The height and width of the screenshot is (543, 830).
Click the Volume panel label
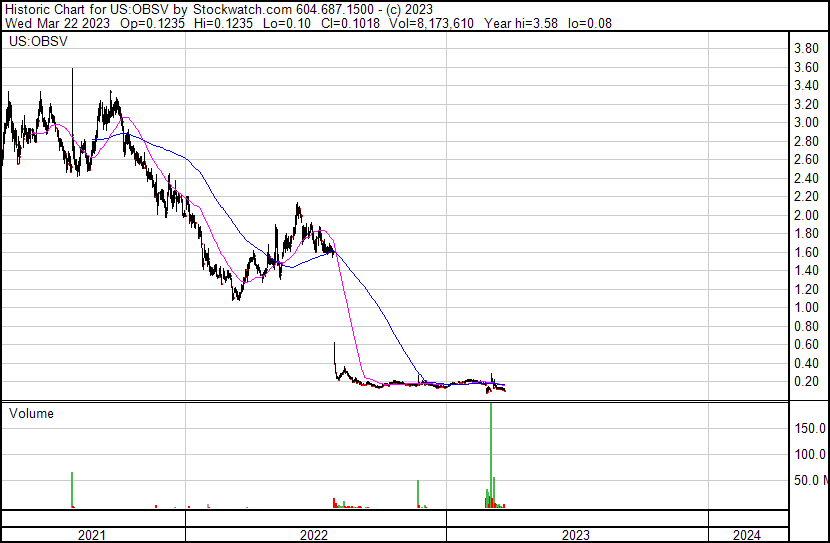click(32, 413)
